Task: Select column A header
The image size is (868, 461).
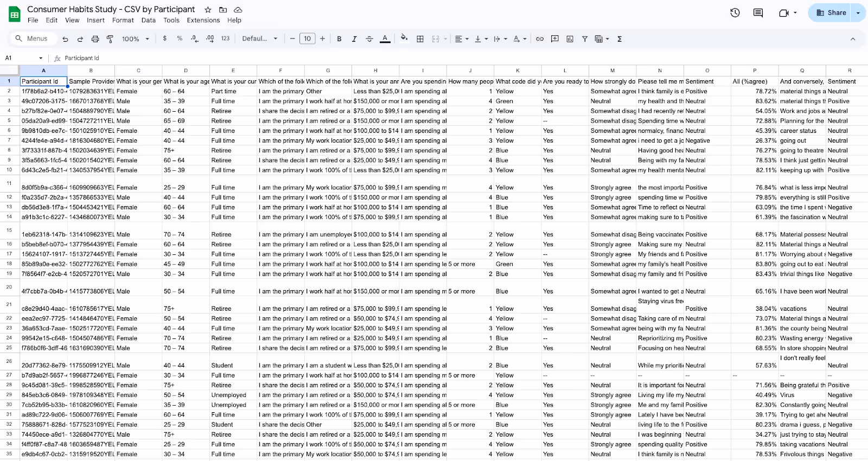Action: click(43, 71)
